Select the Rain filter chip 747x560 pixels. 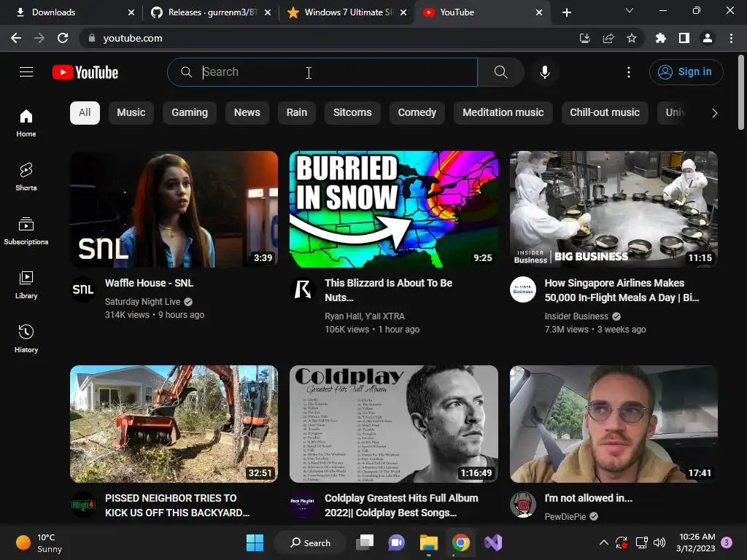(297, 113)
